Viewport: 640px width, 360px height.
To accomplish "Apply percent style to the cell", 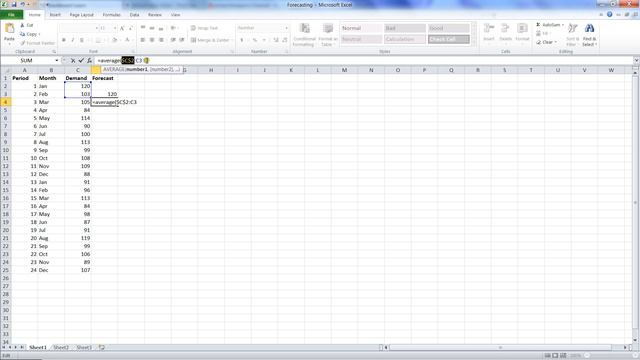I will tap(255, 40).
